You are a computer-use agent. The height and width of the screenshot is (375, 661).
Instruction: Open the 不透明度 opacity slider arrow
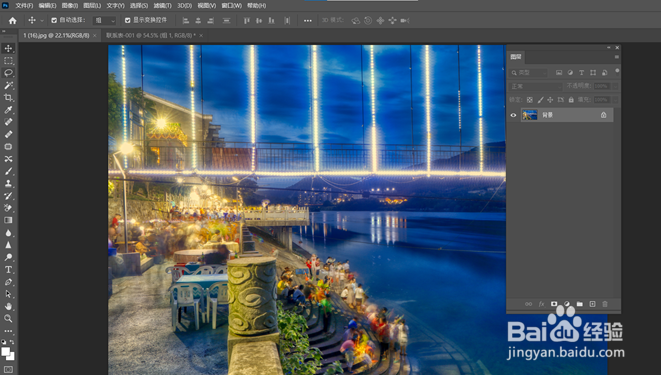point(615,86)
